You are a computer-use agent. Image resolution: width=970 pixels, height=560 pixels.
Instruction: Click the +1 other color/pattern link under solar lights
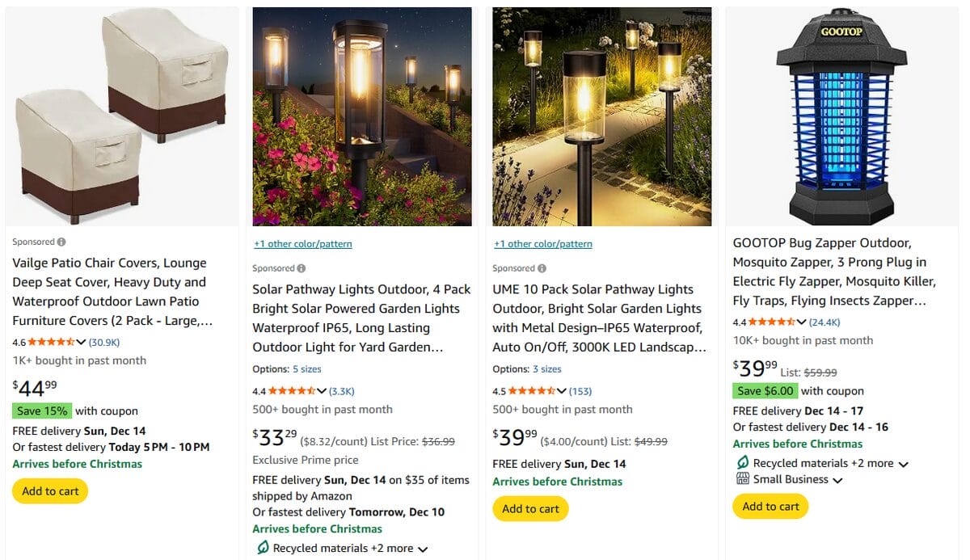[302, 243]
